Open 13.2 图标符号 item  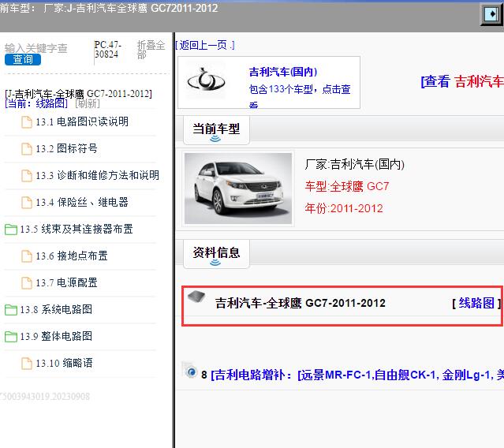pyautogui.click(x=66, y=148)
